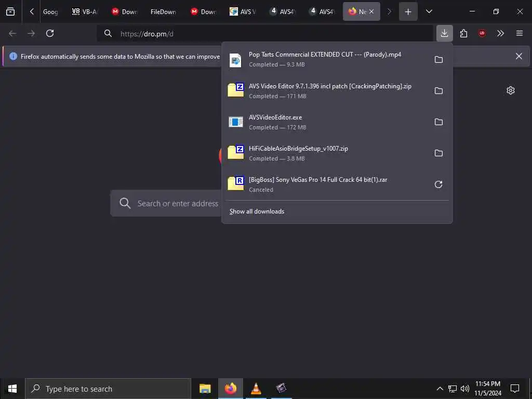Screen dimensions: 532x399
Task: Click the AVSVideoEditor.exe file icon
Action: click(235, 122)
